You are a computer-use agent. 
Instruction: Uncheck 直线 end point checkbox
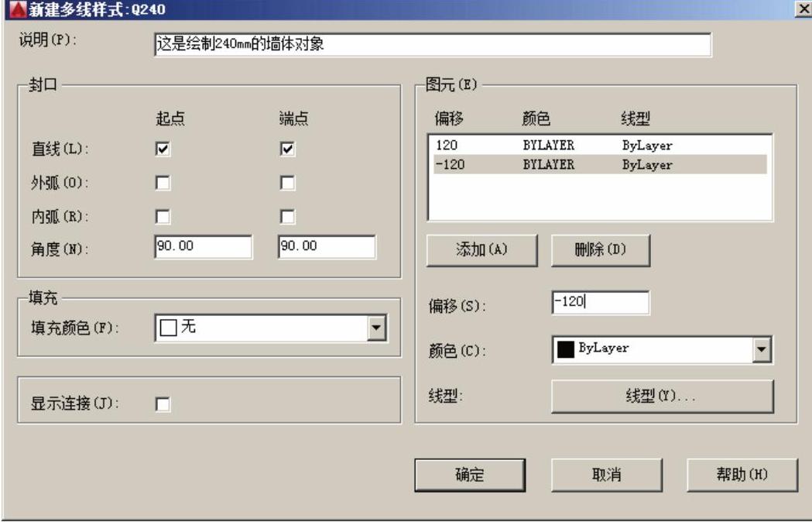287,149
